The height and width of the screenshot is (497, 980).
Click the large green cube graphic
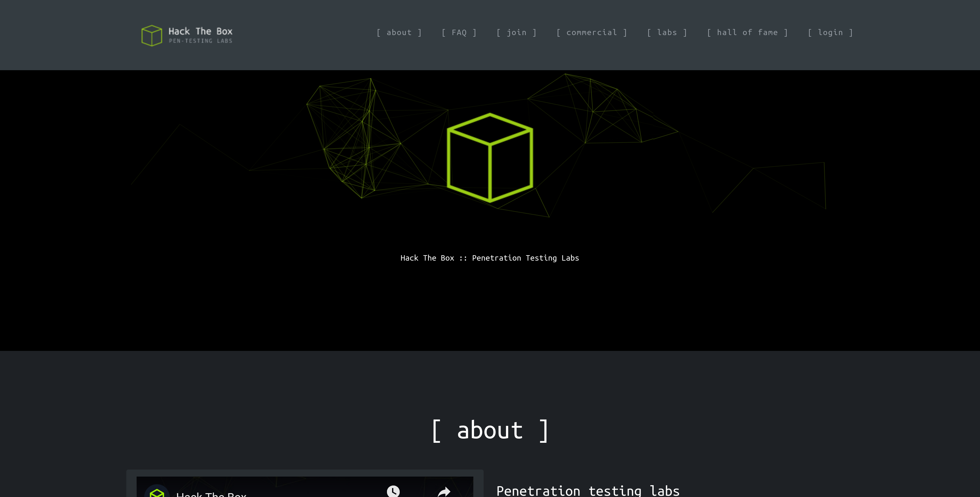[x=490, y=158]
